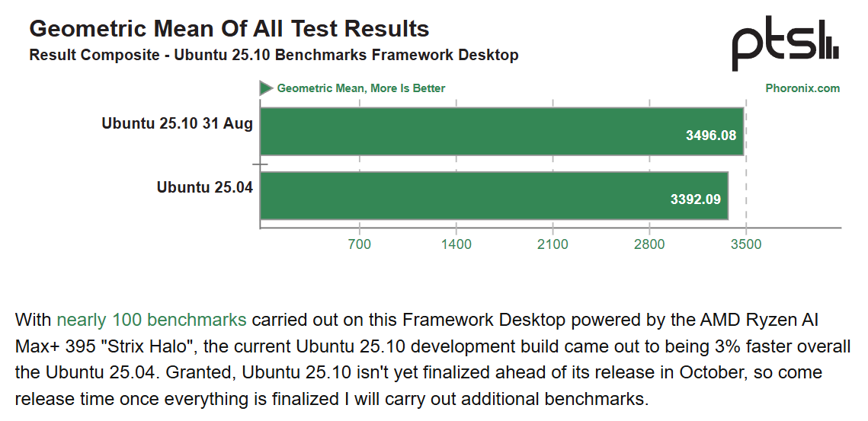Viewport: 868px width, 421px height.
Task: Click the 3496.08 value label
Action: [x=711, y=136]
